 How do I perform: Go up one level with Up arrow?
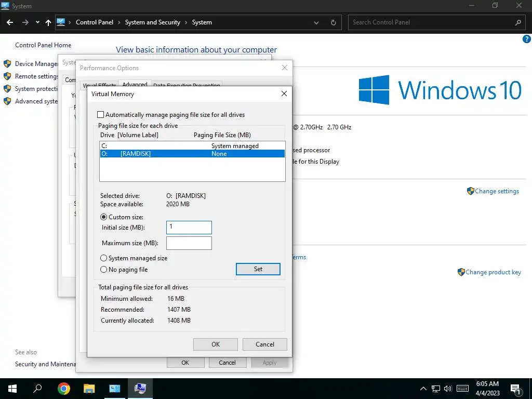tap(48, 22)
